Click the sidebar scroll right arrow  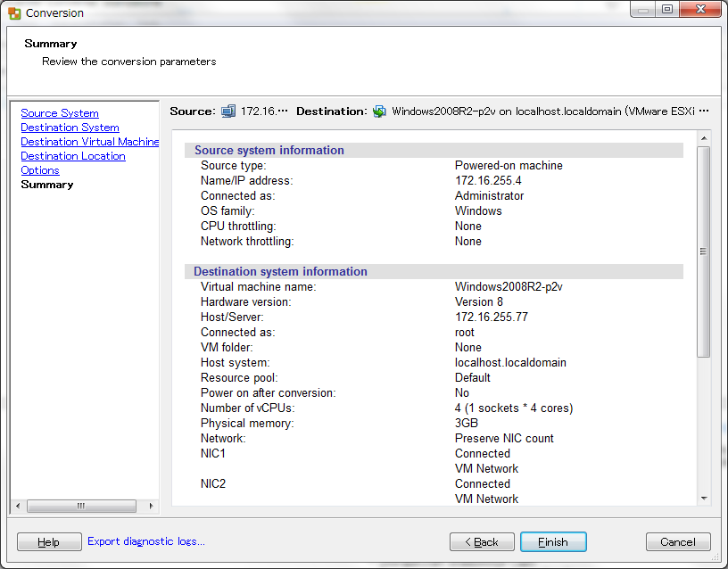(x=151, y=506)
